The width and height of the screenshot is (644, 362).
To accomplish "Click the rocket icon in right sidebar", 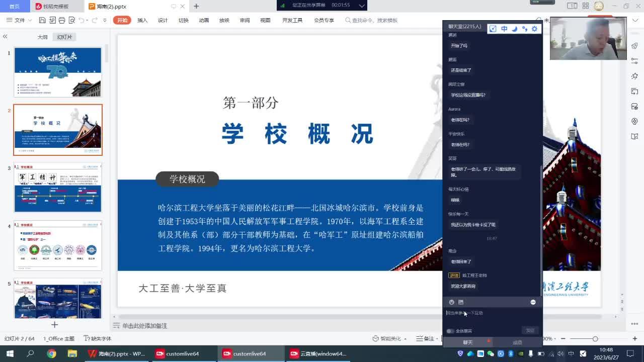I will point(634,45).
